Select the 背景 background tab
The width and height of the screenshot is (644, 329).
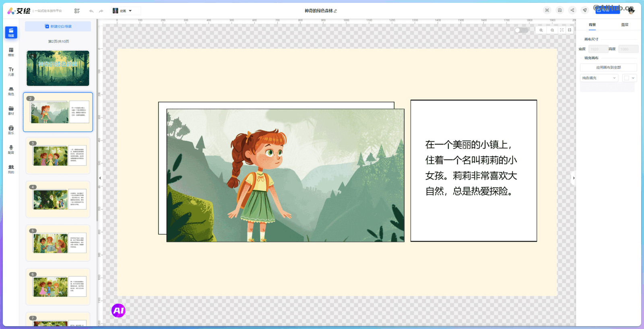[592, 25]
